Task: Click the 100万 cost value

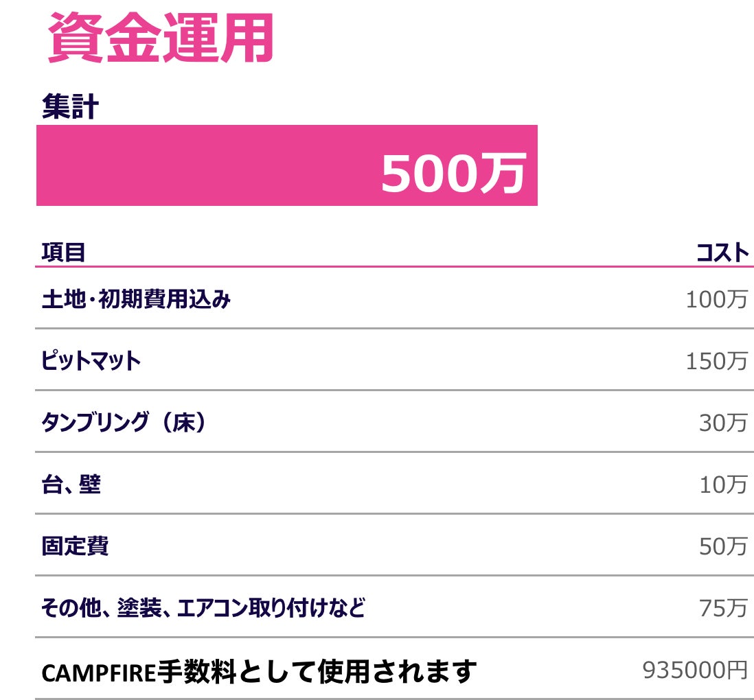Action: pyautogui.click(x=716, y=300)
